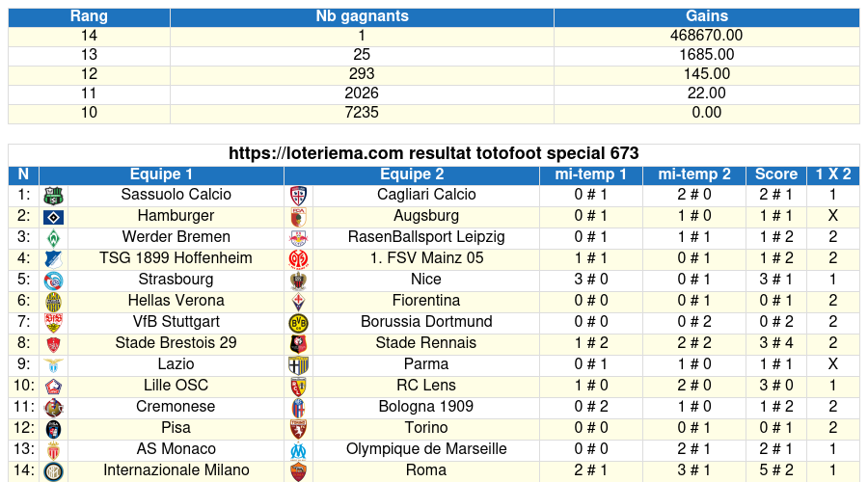Click the AS Monaco crest icon
Screen dimensions: 868x482
[x=54, y=450]
